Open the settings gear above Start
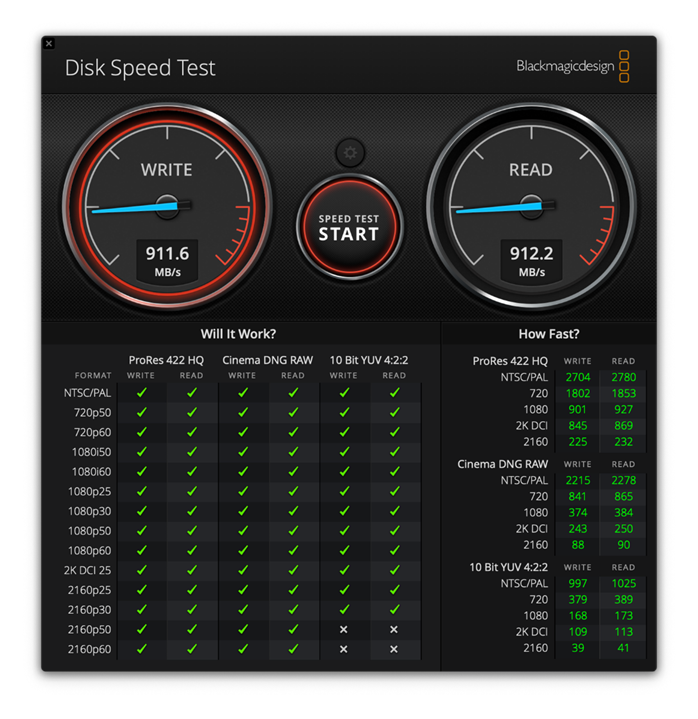 click(349, 153)
